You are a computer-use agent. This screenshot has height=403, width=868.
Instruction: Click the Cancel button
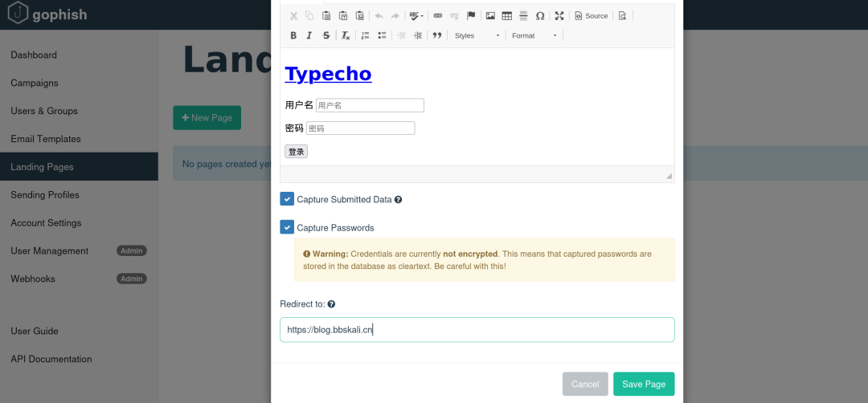click(585, 385)
